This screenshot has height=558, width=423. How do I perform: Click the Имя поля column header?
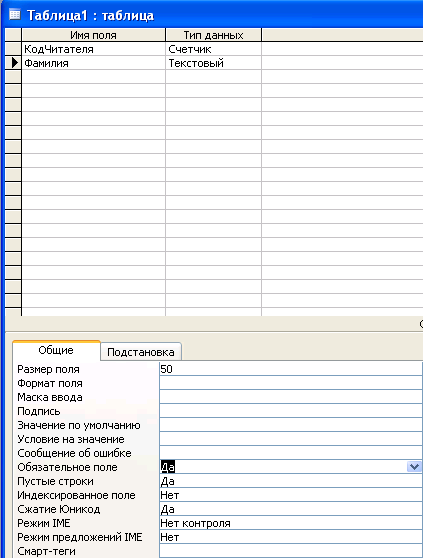(x=94, y=35)
